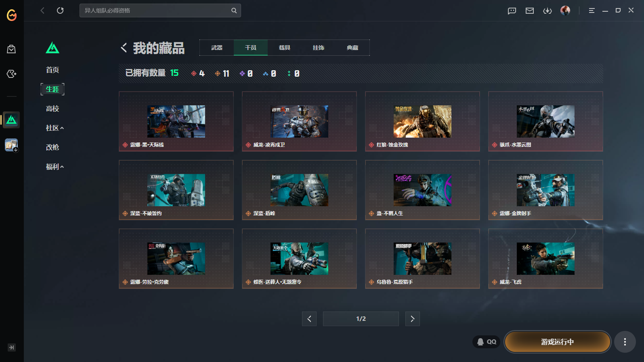Open the 骇爪-水墨云图 skin card
The width and height of the screenshot is (644, 362).
coord(545,121)
